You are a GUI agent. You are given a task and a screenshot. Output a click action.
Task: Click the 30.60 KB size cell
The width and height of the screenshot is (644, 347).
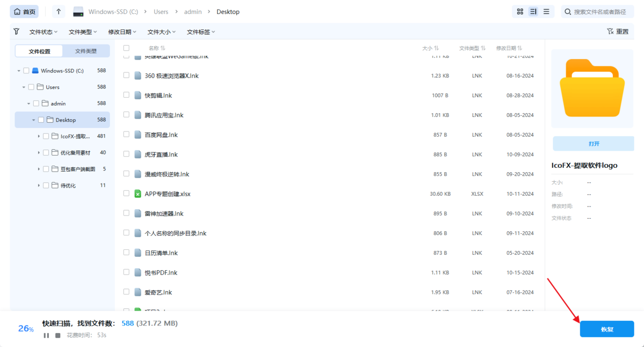tap(440, 194)
